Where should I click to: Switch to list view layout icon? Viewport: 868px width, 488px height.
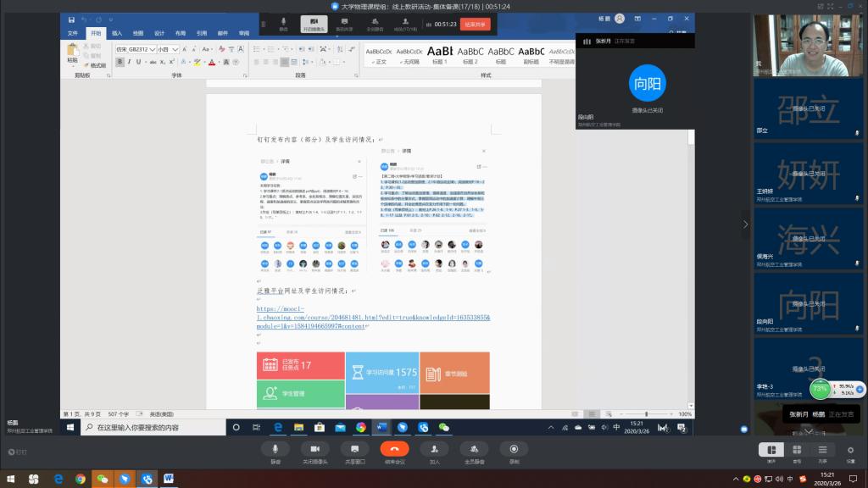[821, 450]
